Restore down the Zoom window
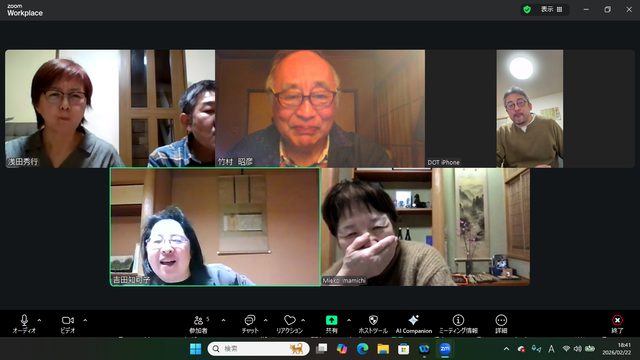The width and height of the screenshot is (640, 360). 607,9
